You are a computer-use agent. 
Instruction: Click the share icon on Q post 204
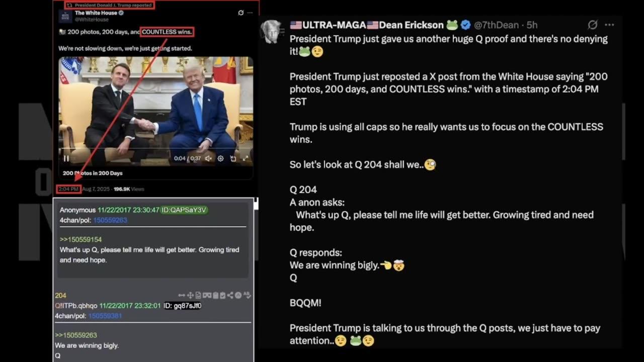coord(230,295)
